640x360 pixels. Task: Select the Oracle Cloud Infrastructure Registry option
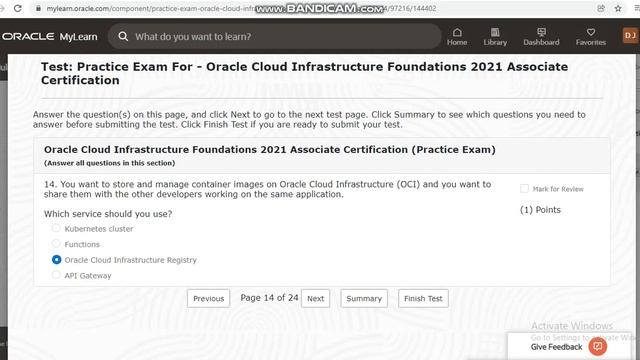tap(56, 260)
